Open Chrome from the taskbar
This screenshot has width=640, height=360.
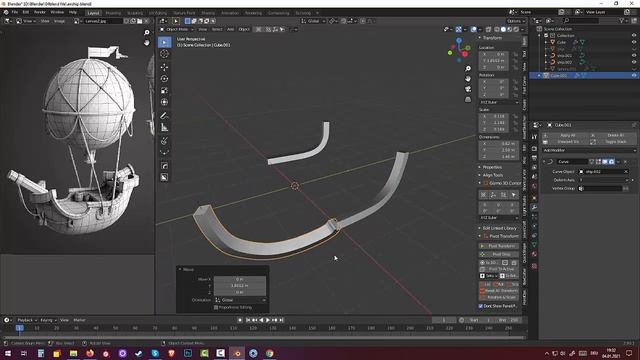tap(270, 353)
